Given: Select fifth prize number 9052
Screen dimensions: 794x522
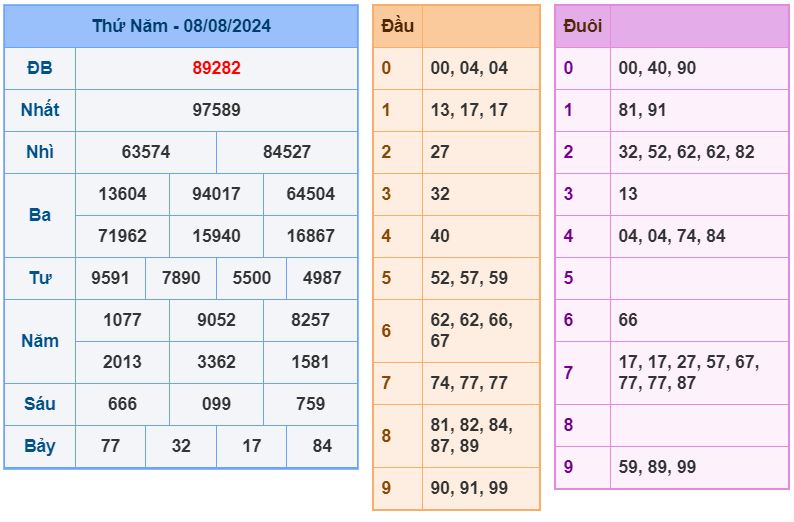Looking at the screenshot, I should point(216,320).
